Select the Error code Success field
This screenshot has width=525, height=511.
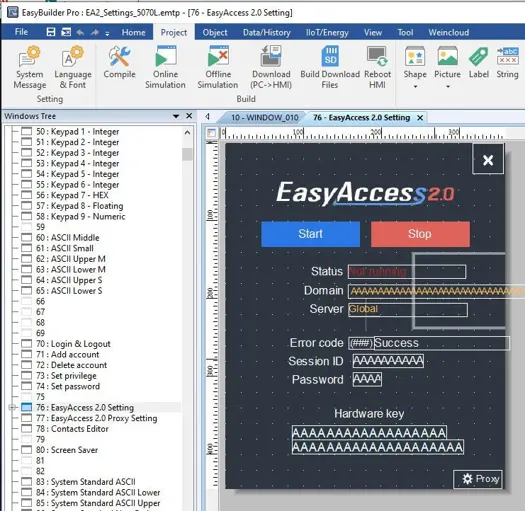coord(442,343)
